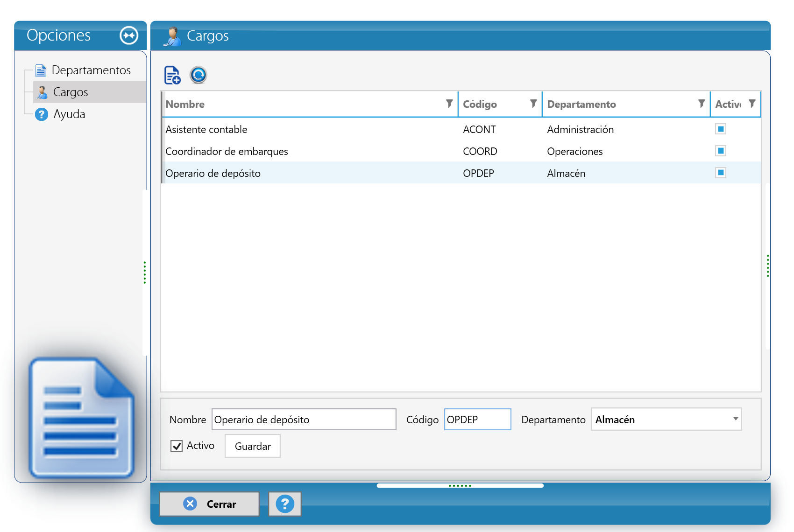Click the Operaciones department cell
Image resolution: width=794 pixels, height=532 pixels.
575,151
